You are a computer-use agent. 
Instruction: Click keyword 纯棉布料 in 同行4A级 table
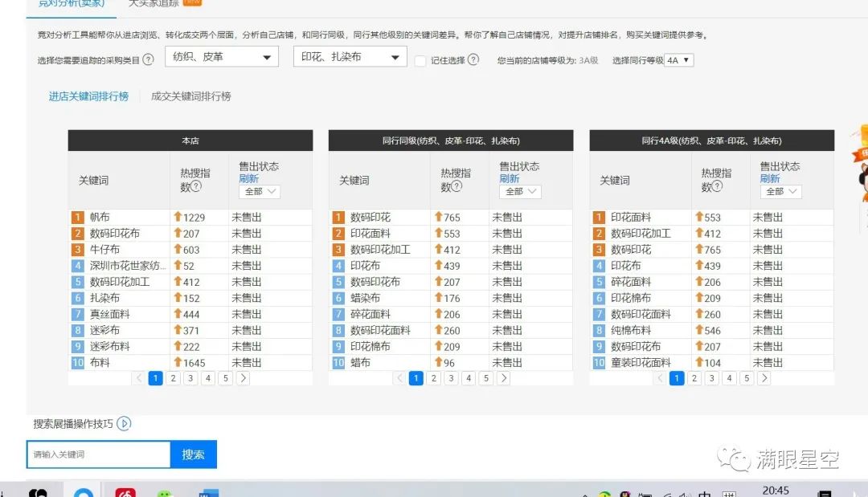[631, 330]
